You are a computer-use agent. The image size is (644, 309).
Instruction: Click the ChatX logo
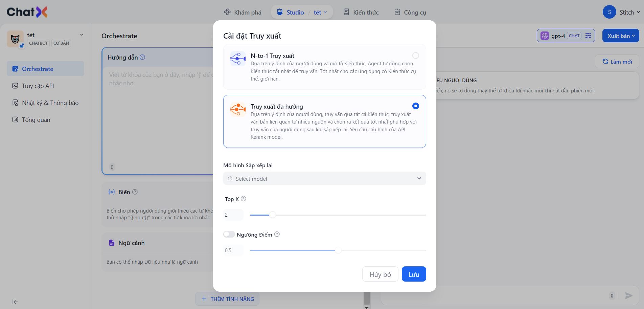[x=27, y=12]
